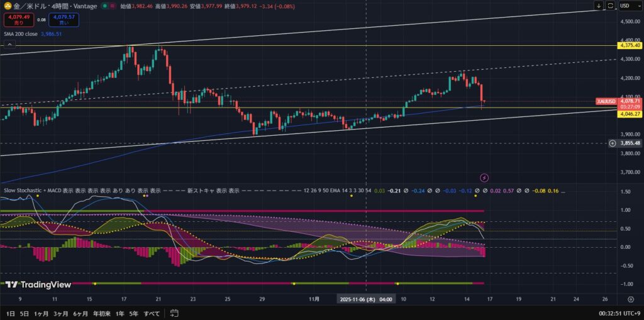Select the すべて date range
This screenshot has height=320, width=644.
pyautogui.click(x=152, y=313)
